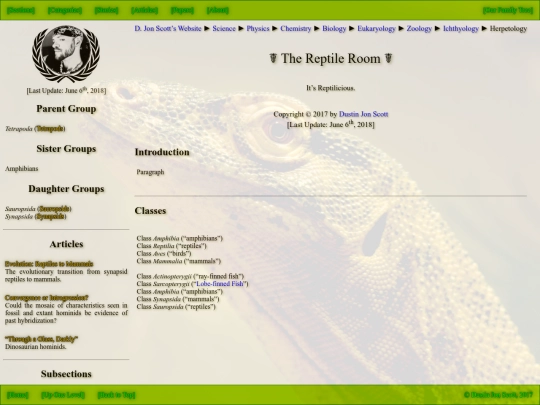540x405 pixels.
Task: Navigate to the Ichthyology breadcrumb
Action: tap(461, 29)
